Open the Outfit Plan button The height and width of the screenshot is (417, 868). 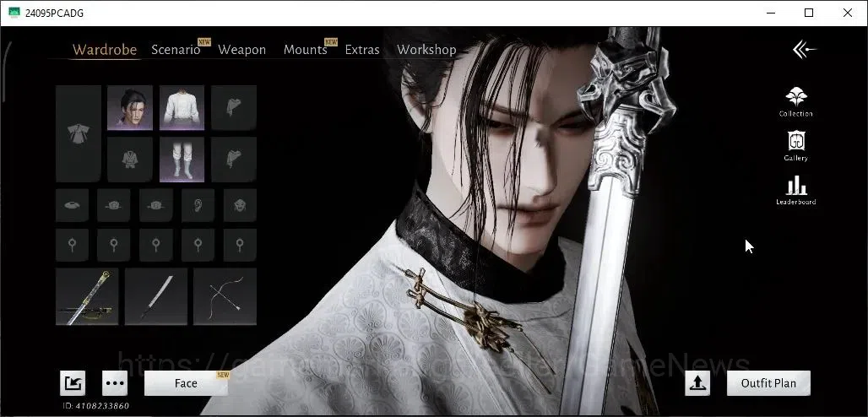tap(768, 383)
